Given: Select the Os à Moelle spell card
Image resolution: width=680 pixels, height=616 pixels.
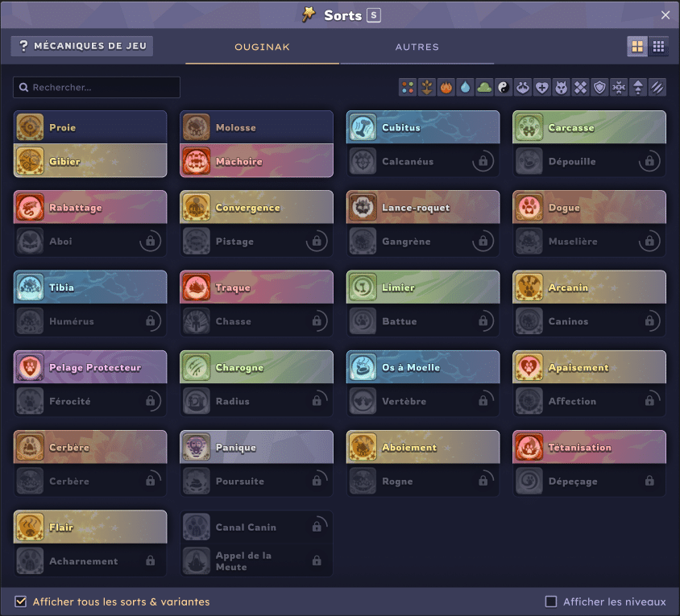Looking at the screenshot, I should pyautogui.click(x=423, y=367).
